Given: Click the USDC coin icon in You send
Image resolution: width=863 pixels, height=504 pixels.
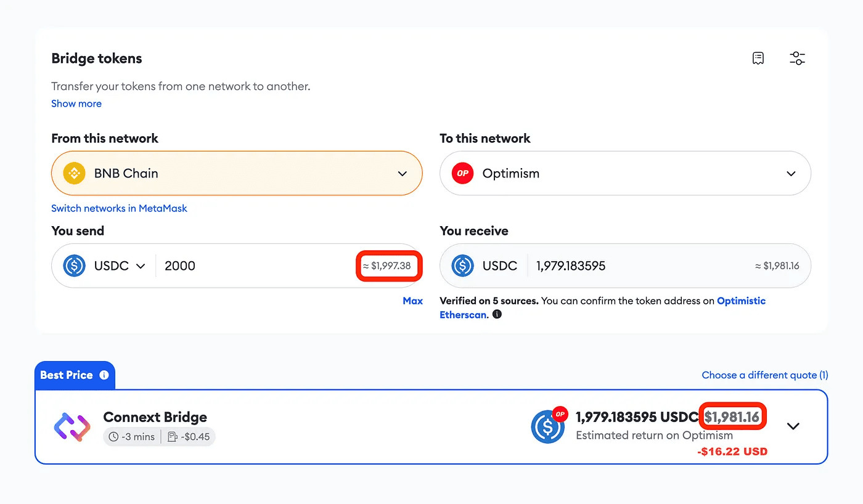Looking at the screenshot, I should click(74, 266).
